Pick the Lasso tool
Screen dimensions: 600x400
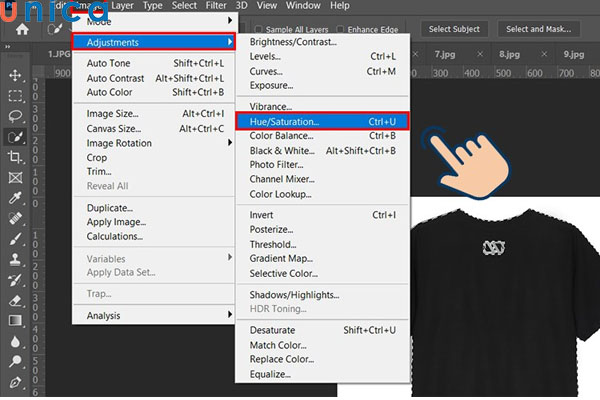(15, 116)
